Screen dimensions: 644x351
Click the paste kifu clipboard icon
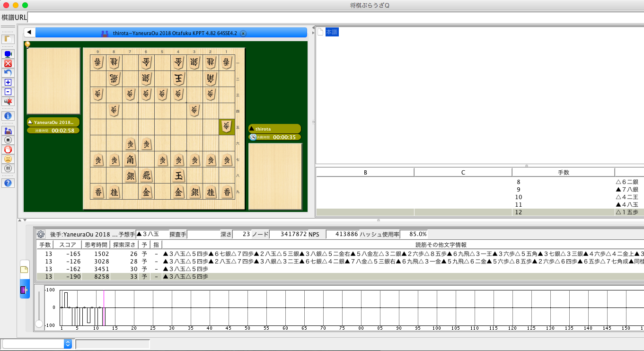(x=8, y=39)
